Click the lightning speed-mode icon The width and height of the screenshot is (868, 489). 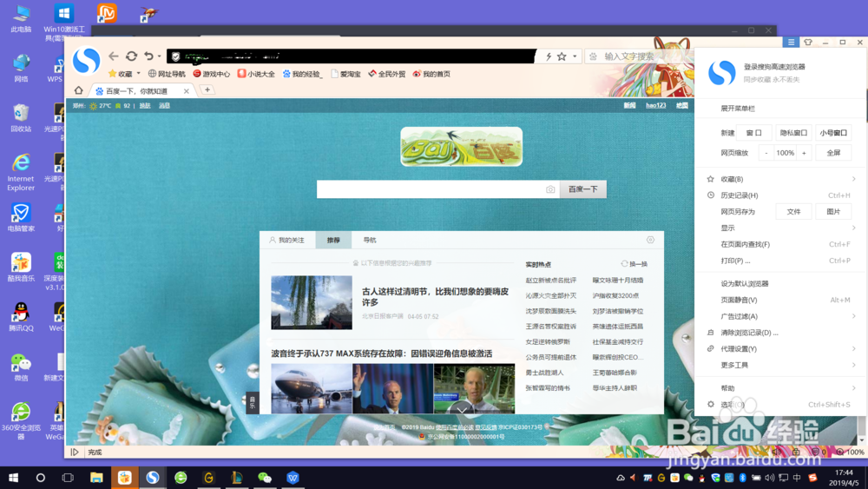tap(549, 56)
